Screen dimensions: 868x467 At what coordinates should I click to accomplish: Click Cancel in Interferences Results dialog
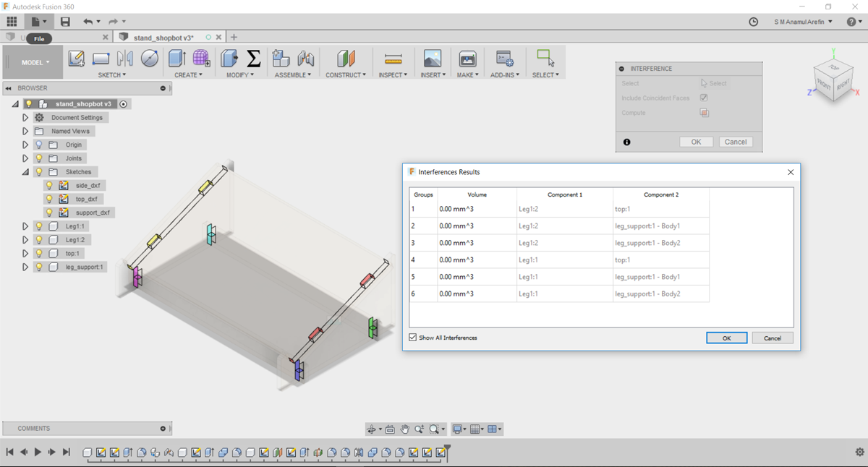(x=772, y=338)
